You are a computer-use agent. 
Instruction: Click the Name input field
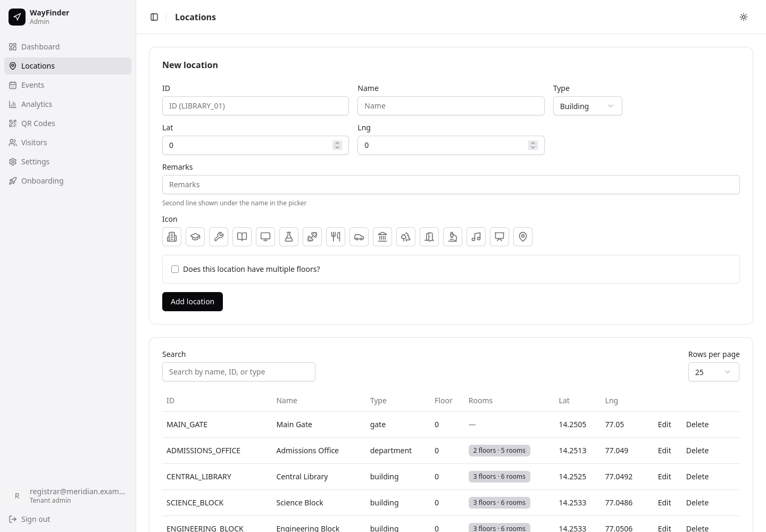(451, 106)
